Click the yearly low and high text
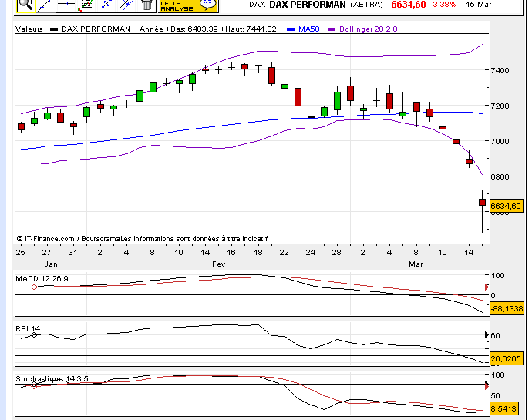This screenshot has height=420, width=532. 208,29
